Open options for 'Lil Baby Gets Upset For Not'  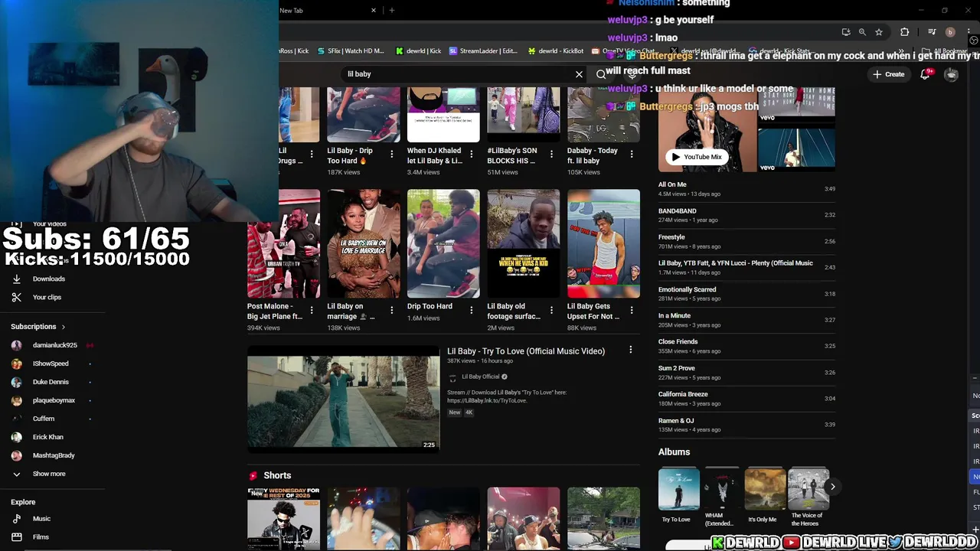[632, 310]
